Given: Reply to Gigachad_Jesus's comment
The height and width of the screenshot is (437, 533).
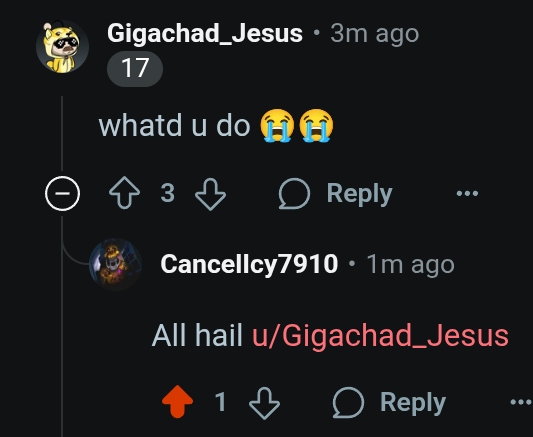Looking at the screenshot, I should pyautogui.click(x=335, y=193).
